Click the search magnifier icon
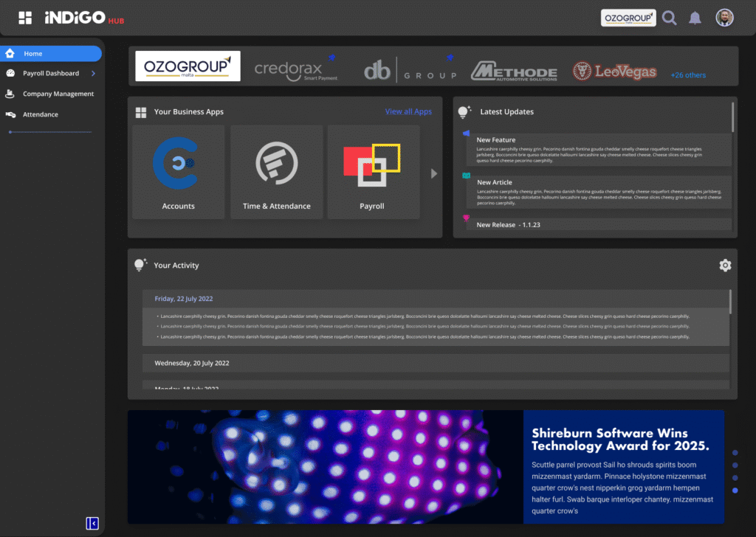The image size is (756, 537). click(x=669, y=18)
